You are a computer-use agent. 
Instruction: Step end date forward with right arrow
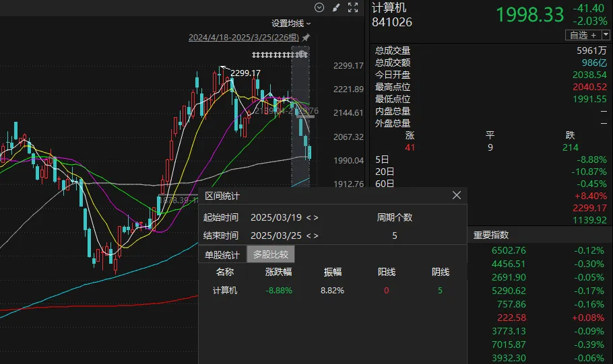[x=316, y=236]
